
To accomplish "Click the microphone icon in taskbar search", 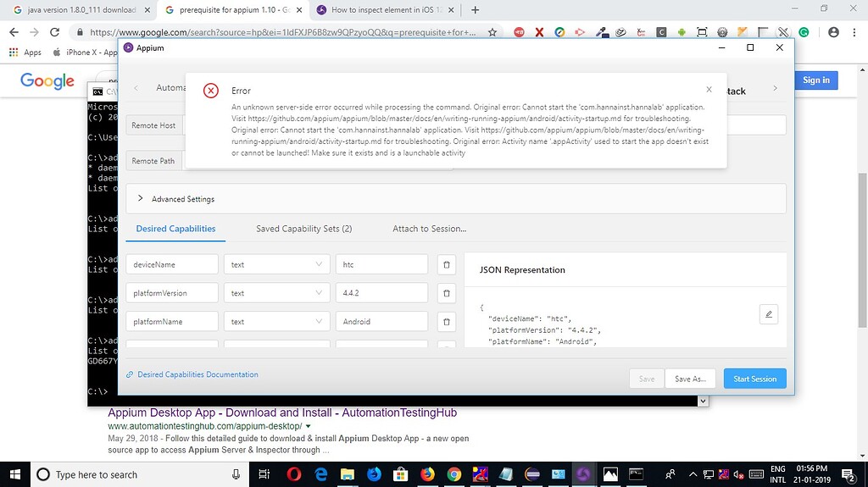I will pyautogui.click(x=236, y=474).
